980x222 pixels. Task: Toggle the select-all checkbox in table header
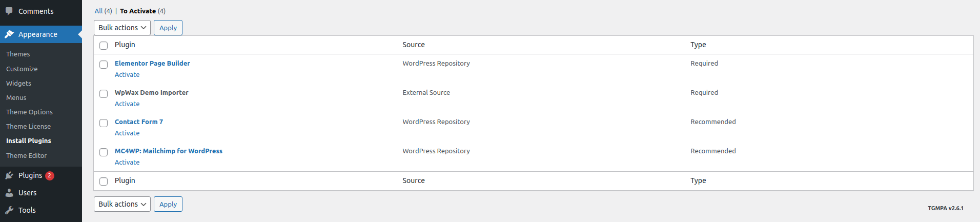(x=104, y=46)
